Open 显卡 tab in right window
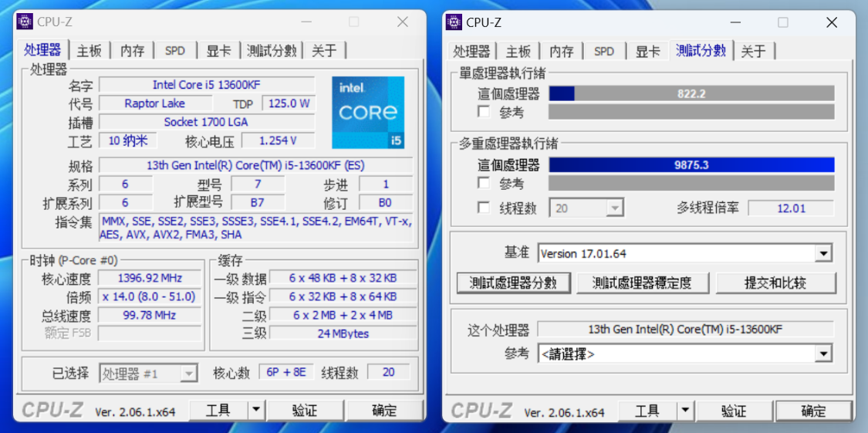The width and height of the screenshot is (868, 433). 647,51
